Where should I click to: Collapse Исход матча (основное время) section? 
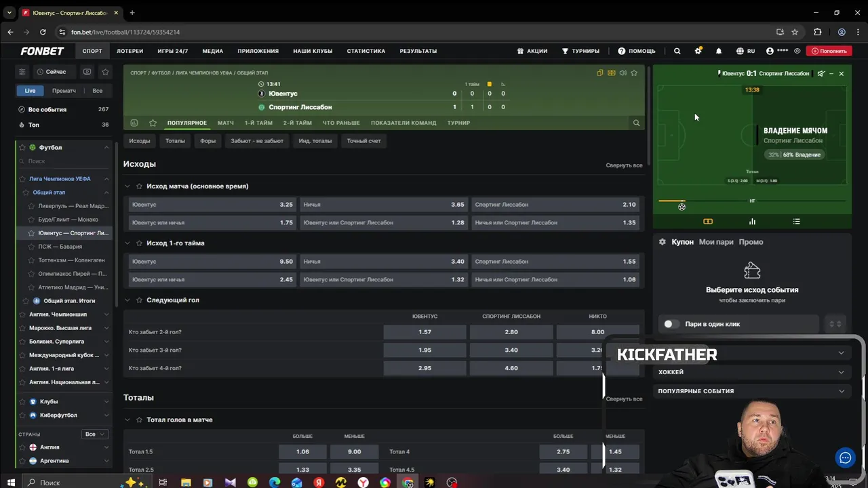(x=127, y=186)
